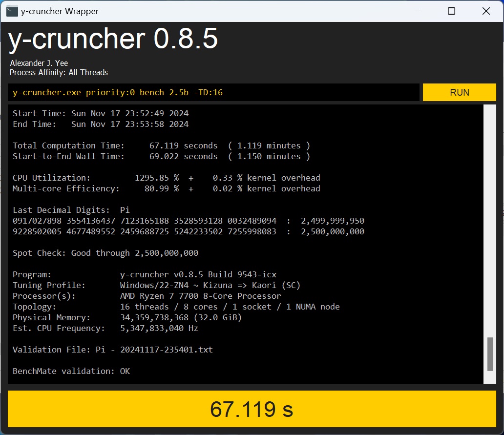
Task: Click the 'Total Computation Time' line
Action: click(161, 145)
